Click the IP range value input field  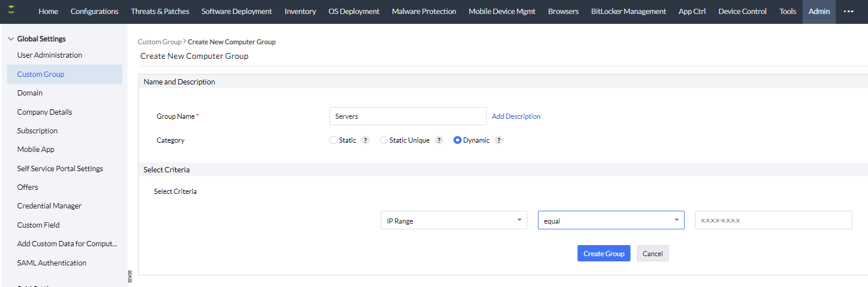(773, 221)
